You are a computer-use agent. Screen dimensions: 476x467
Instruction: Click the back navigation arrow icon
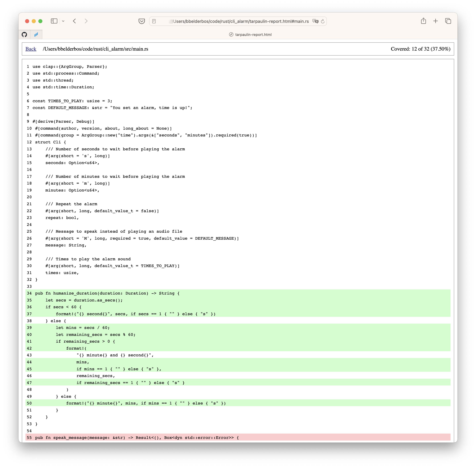point(75,21)
